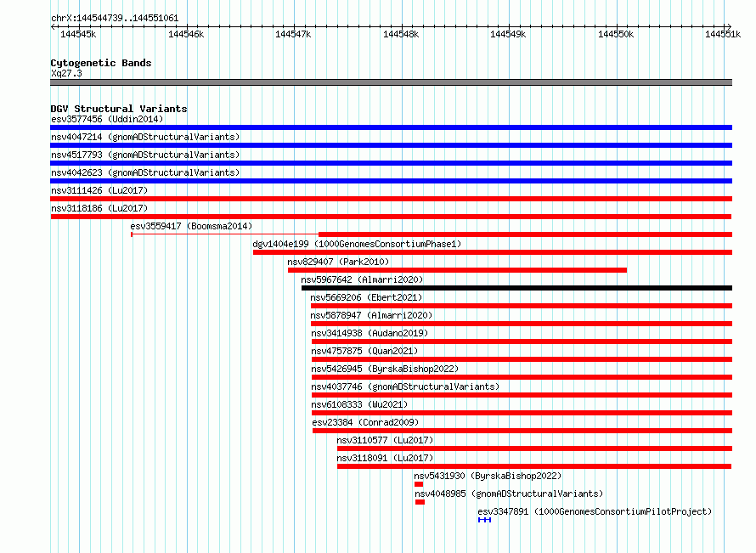Click the DGV Structural Variants track title
Screen dimensions: 756x553
point(119,109)
